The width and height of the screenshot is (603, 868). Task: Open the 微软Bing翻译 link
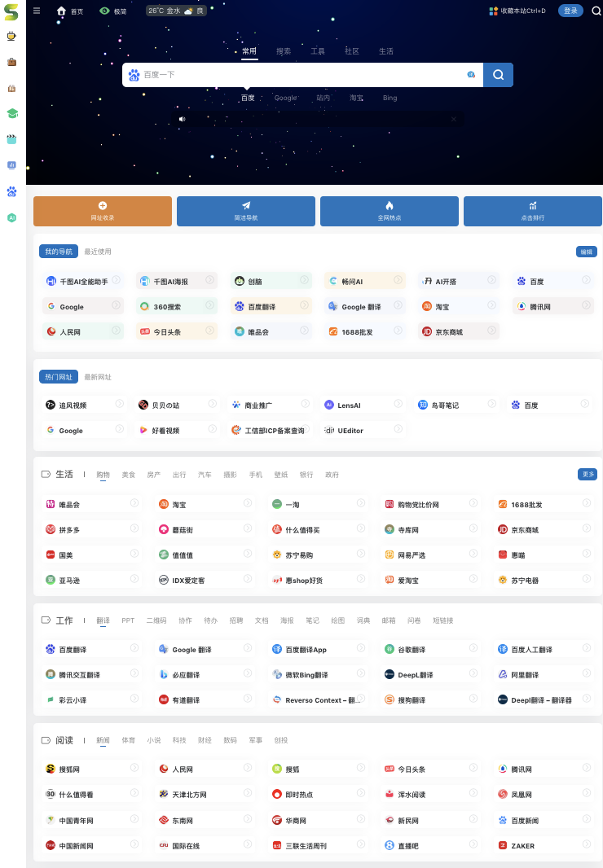pos(306,675)
